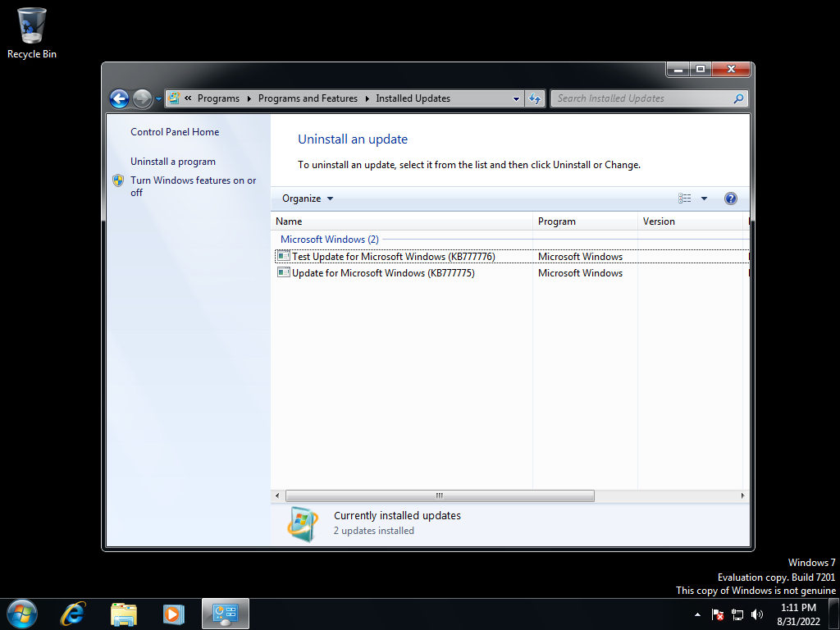Open Windows Explorer from the taskbar

[x=124, y=614]
